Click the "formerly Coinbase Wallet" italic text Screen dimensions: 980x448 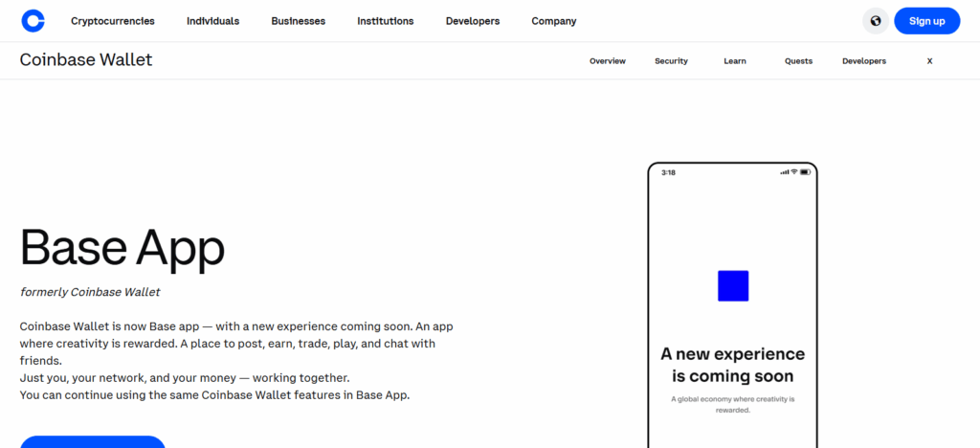click(x=90, y=292)
